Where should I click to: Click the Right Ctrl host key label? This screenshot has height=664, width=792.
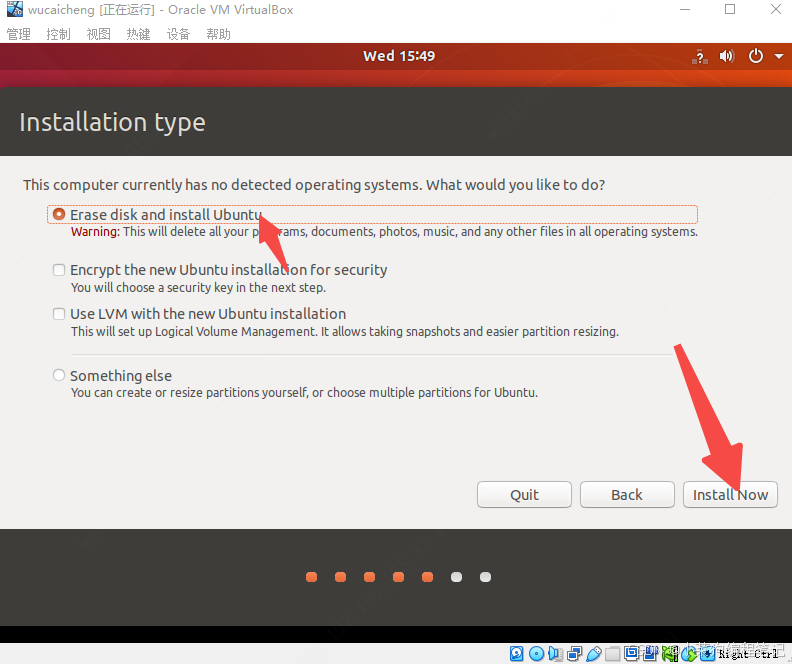(749, 654)
